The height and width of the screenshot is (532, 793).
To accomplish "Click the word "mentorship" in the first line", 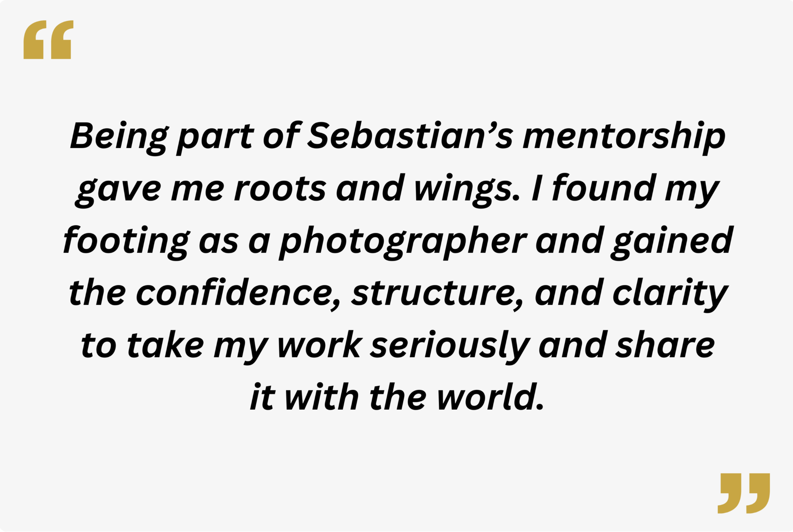I will [624, 138].
